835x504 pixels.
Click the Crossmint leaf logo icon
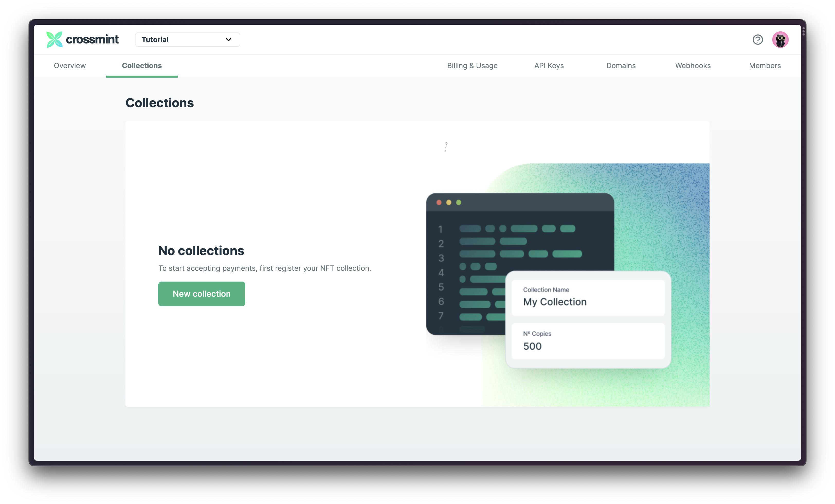(54, 39)
